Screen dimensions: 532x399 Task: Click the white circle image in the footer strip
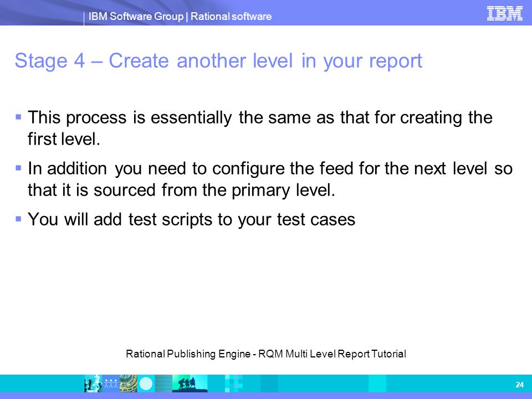pyautogui.click(x=146, y=383)
